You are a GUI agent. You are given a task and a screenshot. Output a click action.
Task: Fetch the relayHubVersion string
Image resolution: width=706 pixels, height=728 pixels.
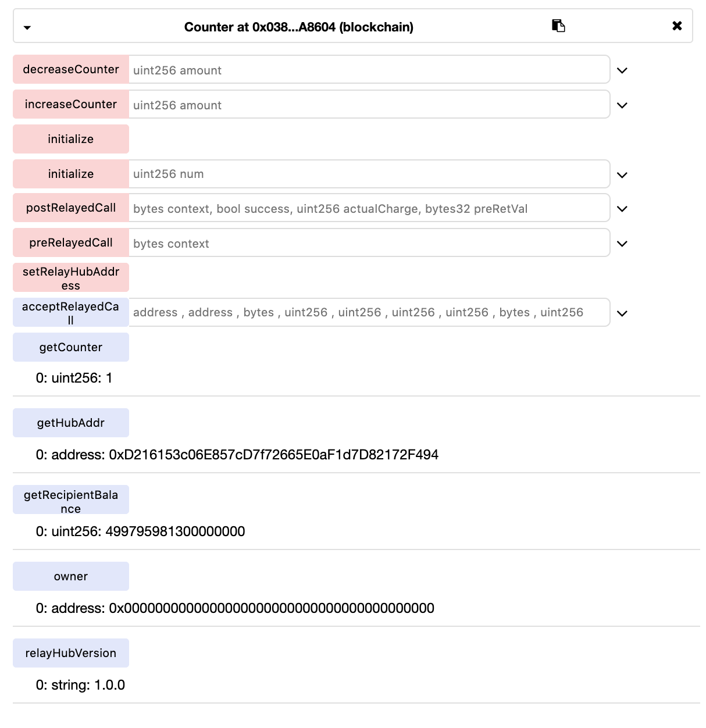point(71,653)
